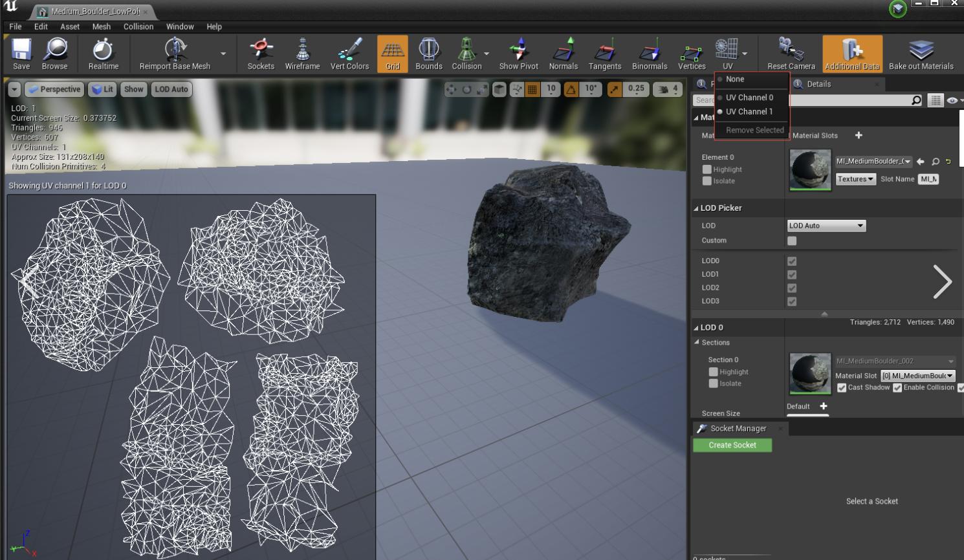Image resolution: width=964 pixels, height=560 pixels.
Task: Click Bake out Materials icon
Action: coord(921,53)
